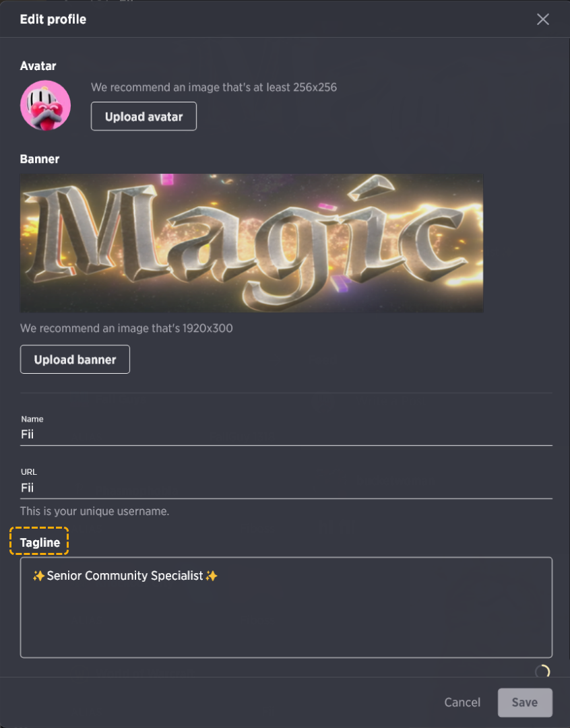Focus the Name field containing Fii
Viewport: 570px width, 728px height.
click(286, 434)
